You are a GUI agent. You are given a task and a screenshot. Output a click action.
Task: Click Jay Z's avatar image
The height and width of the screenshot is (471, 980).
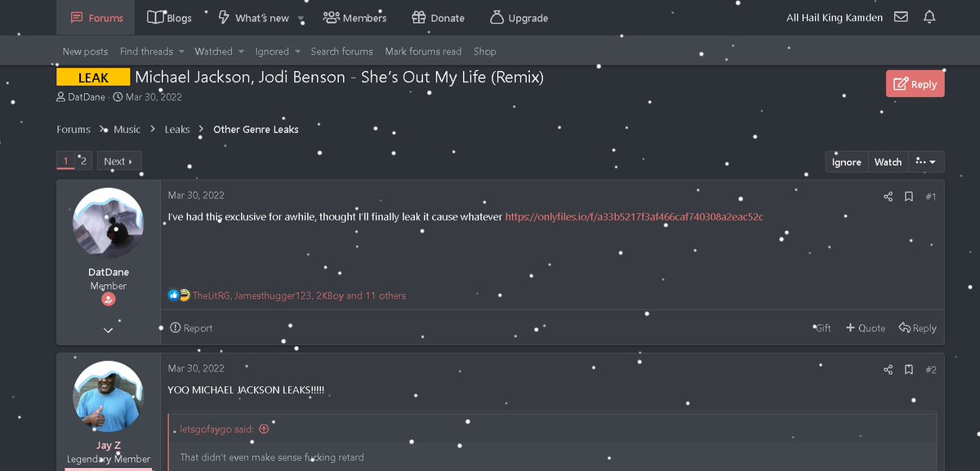pos(108,396)
